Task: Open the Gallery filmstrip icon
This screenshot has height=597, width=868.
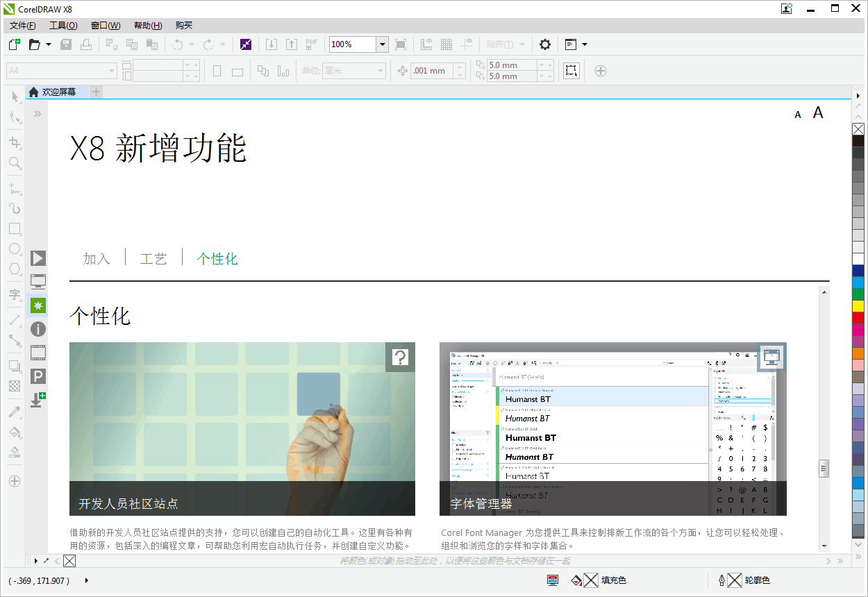Action: pyautogui.click(x=38, y=353)
